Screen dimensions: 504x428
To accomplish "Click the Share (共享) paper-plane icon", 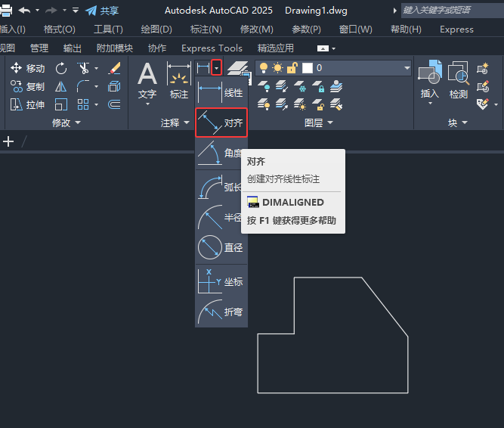I will coord(91,11).
